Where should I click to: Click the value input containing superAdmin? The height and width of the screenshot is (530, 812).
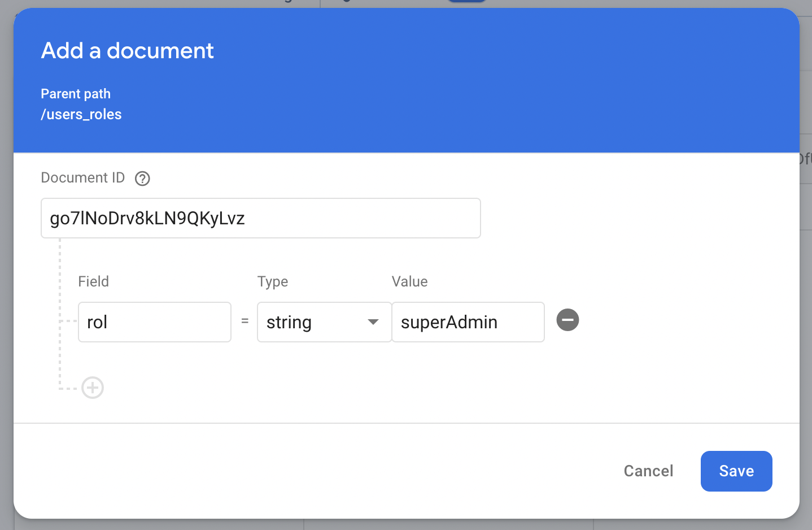(468, 322)
